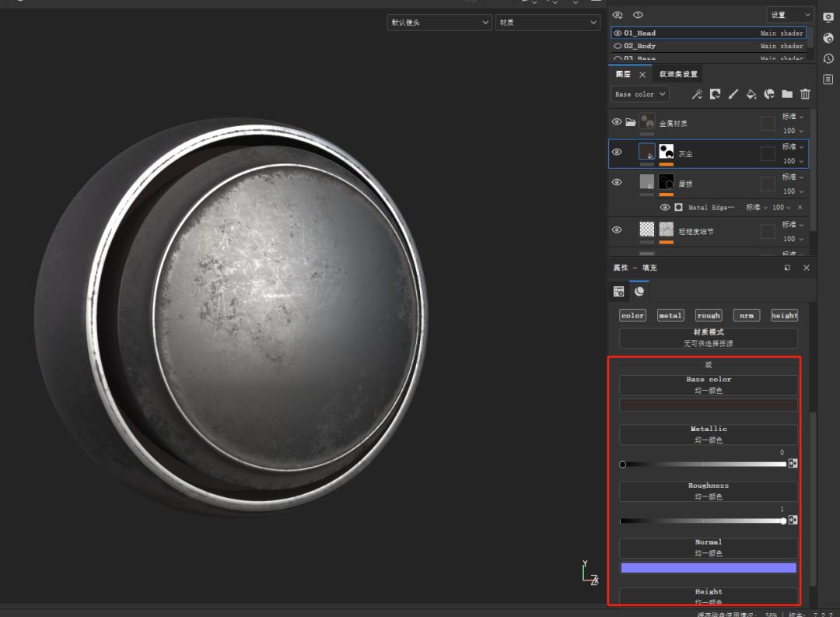Open blend mode dropdown of 金属材质 folder
The height and width of the screenshot is (617, 840).
click(793, 117)
